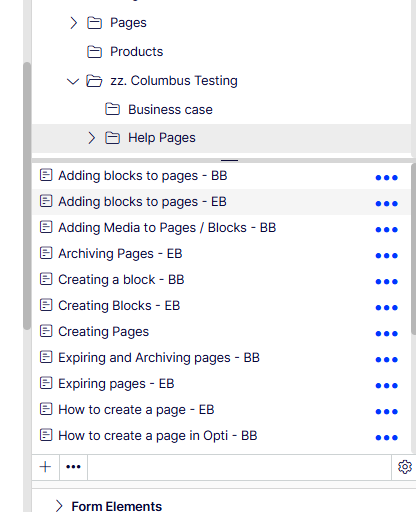The image size is (416, 512).
Task: Collapse the zz. Columbus Testing folder
Action: (x=73, y=81)
